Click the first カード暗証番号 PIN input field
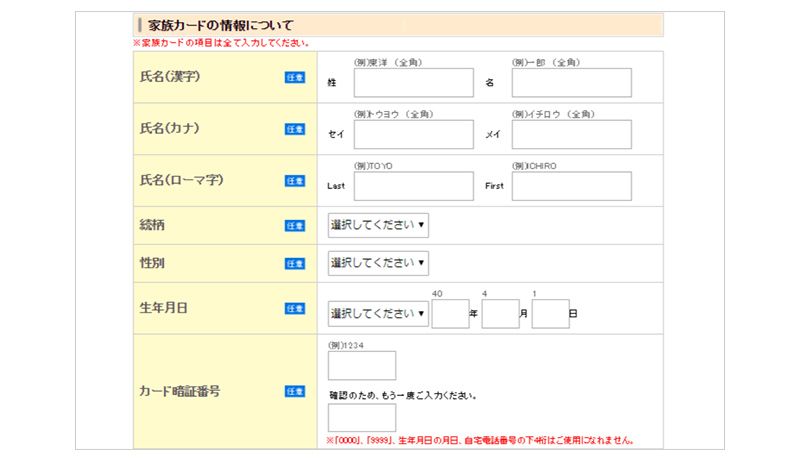The image size is (799, 459). 362,365
